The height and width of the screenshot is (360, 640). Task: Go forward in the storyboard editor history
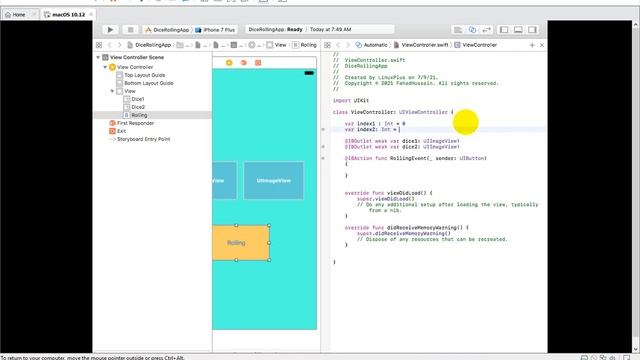tap(119, 45)
